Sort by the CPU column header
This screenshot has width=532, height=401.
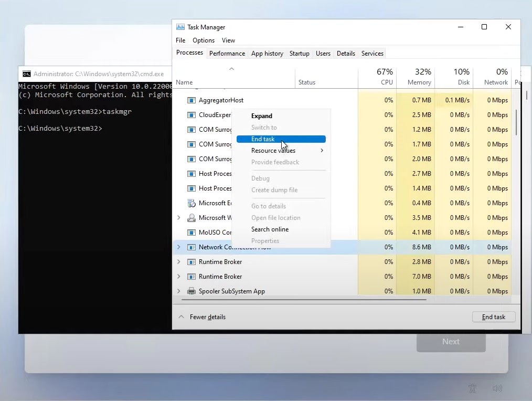point(377,77)
